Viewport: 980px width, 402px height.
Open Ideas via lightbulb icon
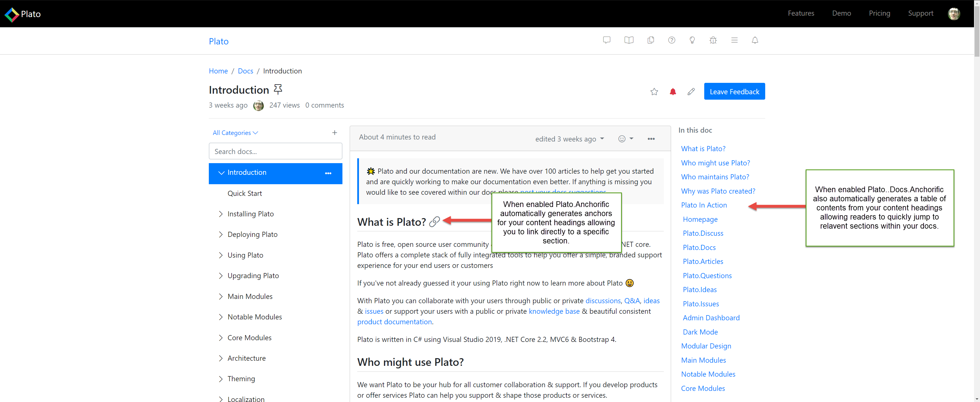coord(692,40)
